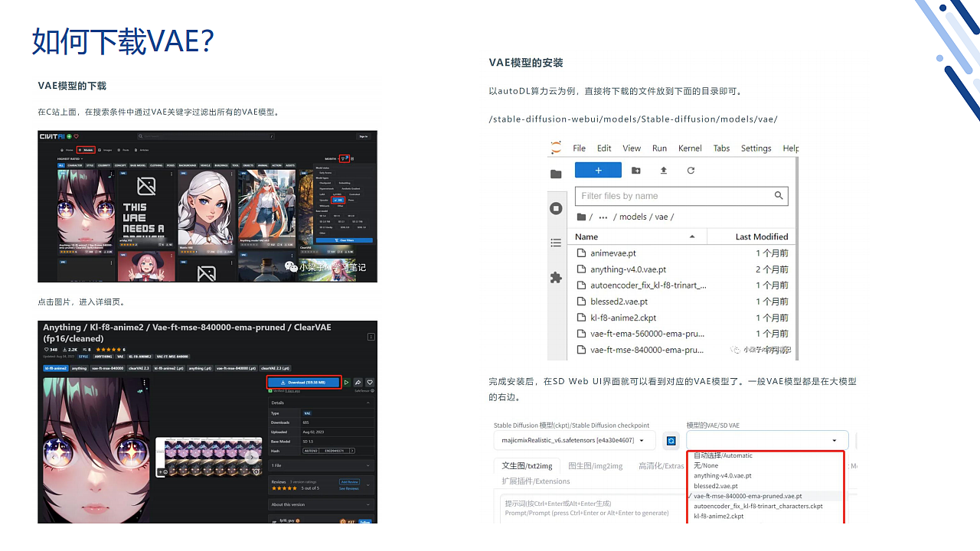Toggle the VAE model type filter
Viewport: 980px width, 551px height.
tap(338, 201)
